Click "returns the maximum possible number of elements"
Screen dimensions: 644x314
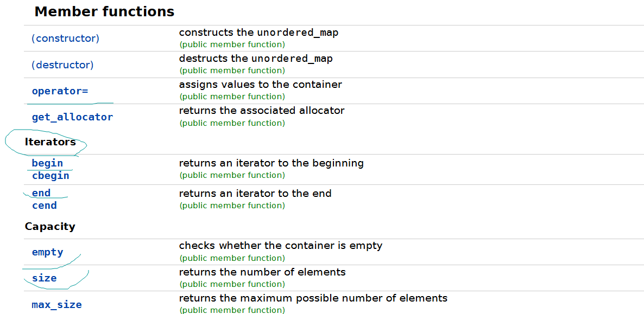click(313, 298)
